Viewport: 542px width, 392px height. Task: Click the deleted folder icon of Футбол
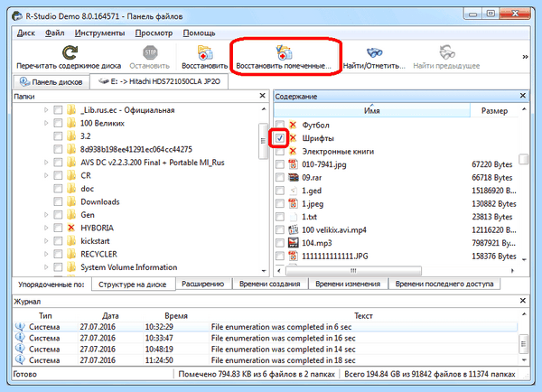[293, 125]
